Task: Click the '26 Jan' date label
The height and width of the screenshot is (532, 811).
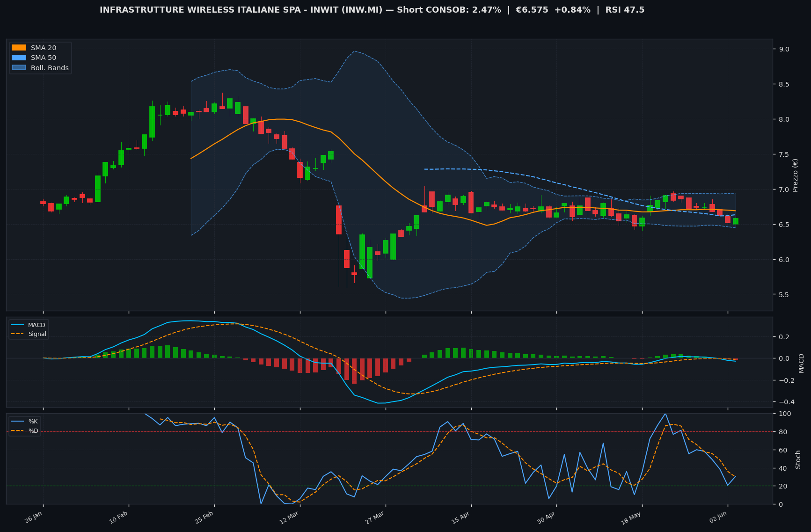Action: tap(34, 518)
